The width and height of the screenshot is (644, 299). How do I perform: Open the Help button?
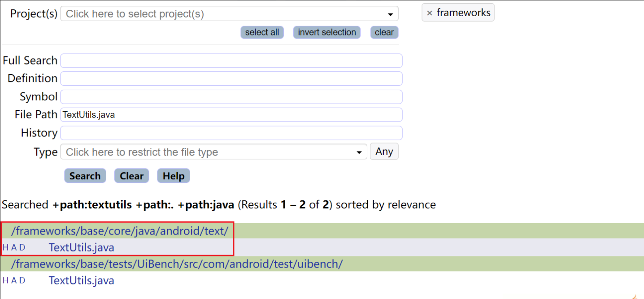[x=174, y=176]
